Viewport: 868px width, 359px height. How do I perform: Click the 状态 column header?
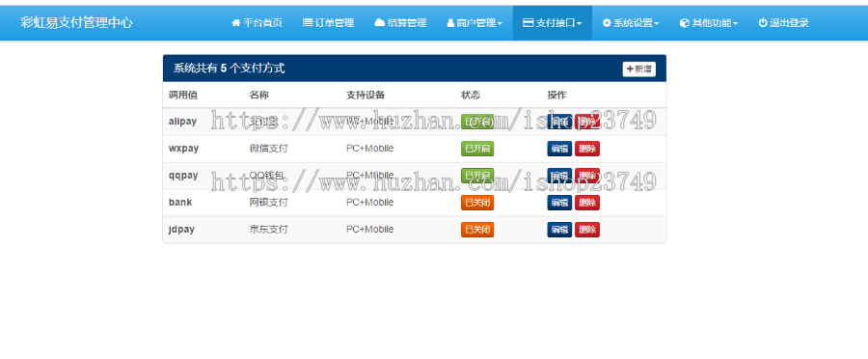(471, 95)
